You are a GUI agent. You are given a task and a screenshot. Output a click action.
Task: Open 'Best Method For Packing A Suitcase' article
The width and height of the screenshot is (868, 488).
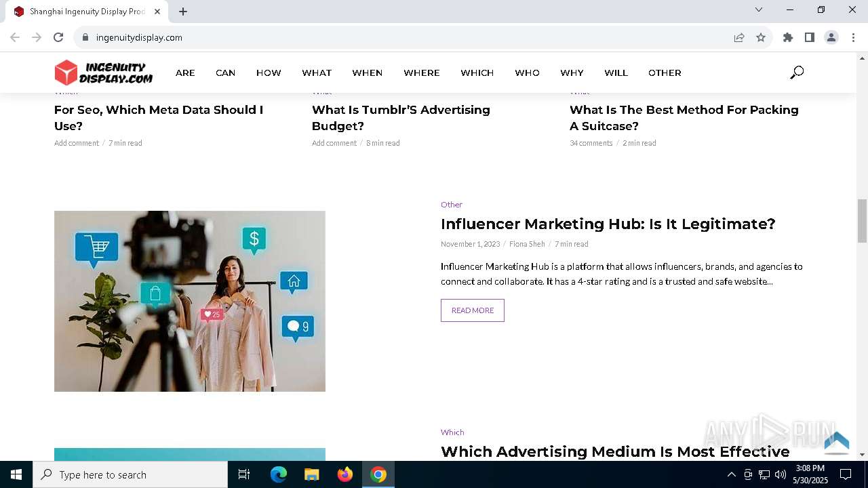tap(684, 118)
